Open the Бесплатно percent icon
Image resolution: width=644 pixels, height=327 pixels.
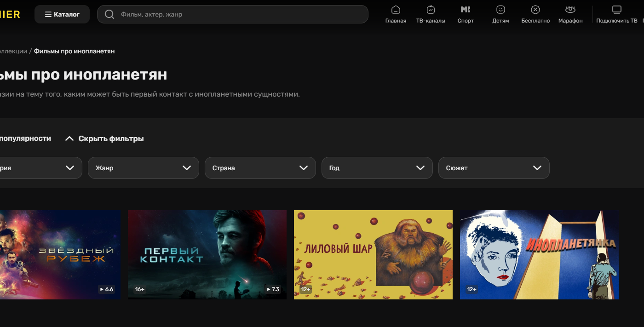pos(535,10)
